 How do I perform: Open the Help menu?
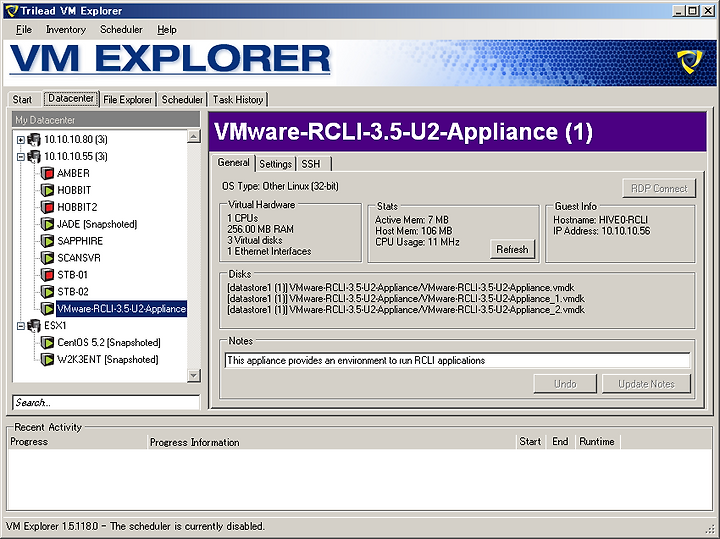coord(167,30)
